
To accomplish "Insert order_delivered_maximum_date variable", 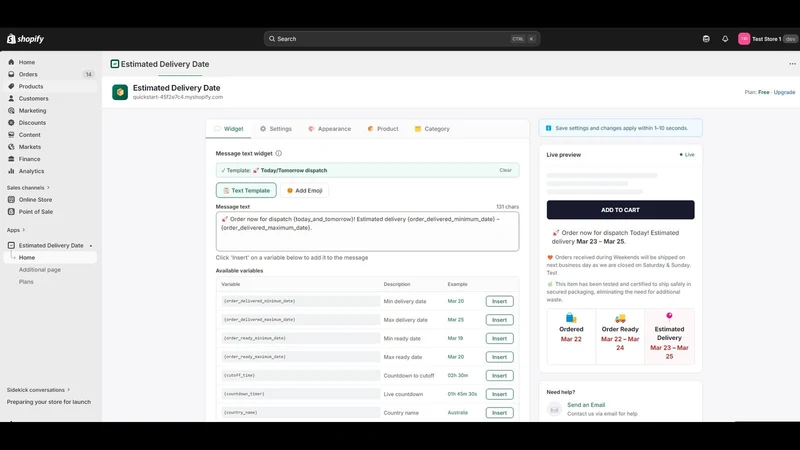I will (499, 320).
